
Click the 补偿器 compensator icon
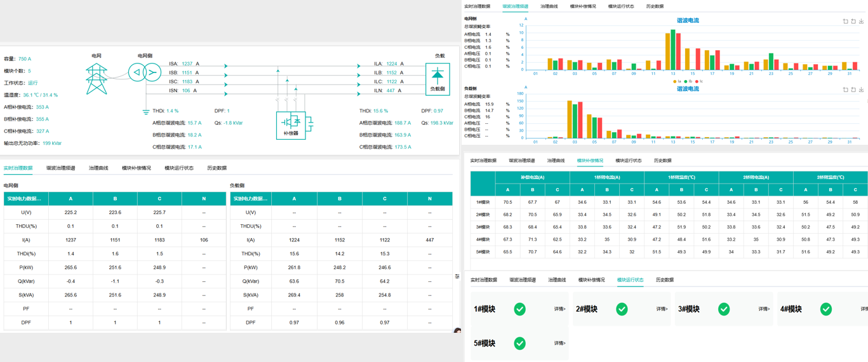(291, 124)
